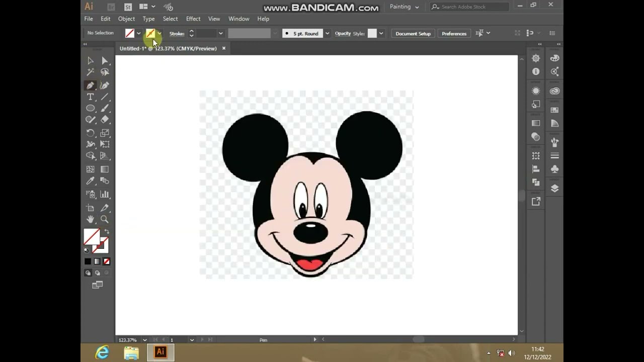644x362 pixels.
Task: Pick the Free Transform tool
Action: pos(105,145)
